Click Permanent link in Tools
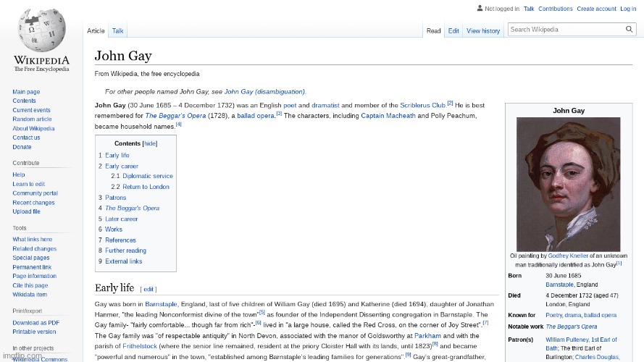Screen dimensions: 644x362 [x=32, y=267]
